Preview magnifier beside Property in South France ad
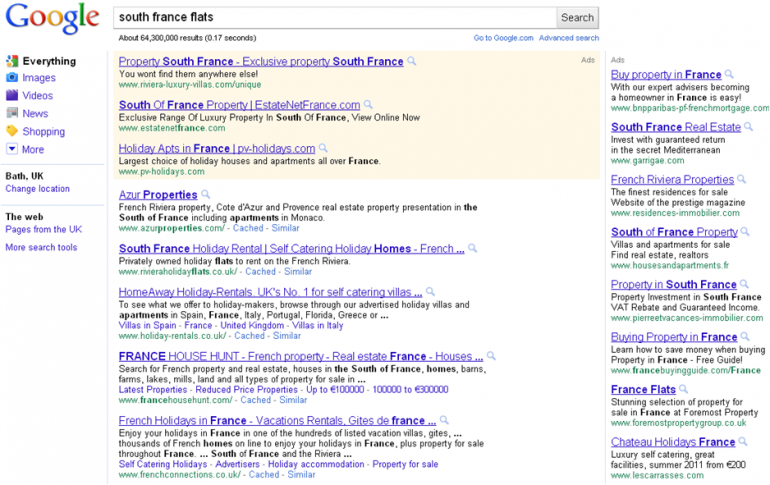 coord(744,284)
